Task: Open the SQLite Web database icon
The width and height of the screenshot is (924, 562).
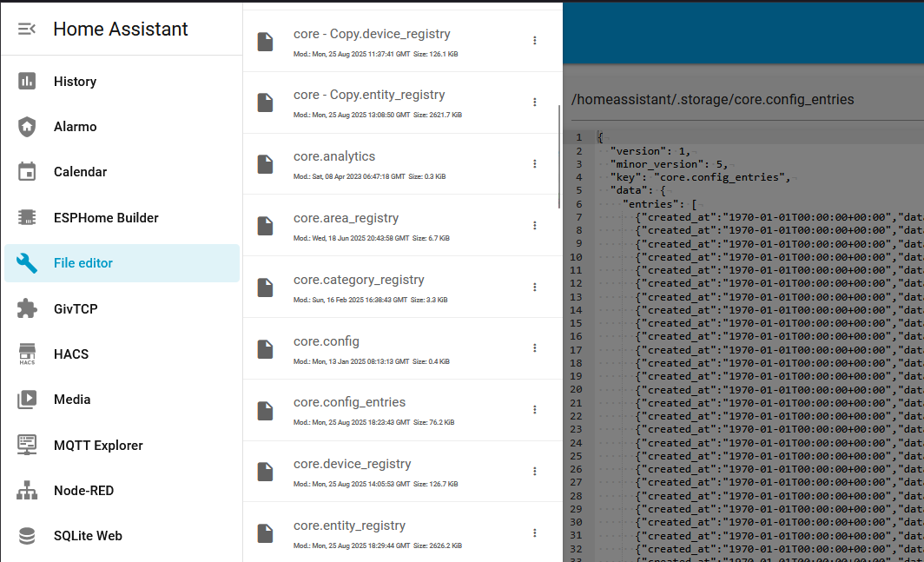Action: tap(27, 536)
